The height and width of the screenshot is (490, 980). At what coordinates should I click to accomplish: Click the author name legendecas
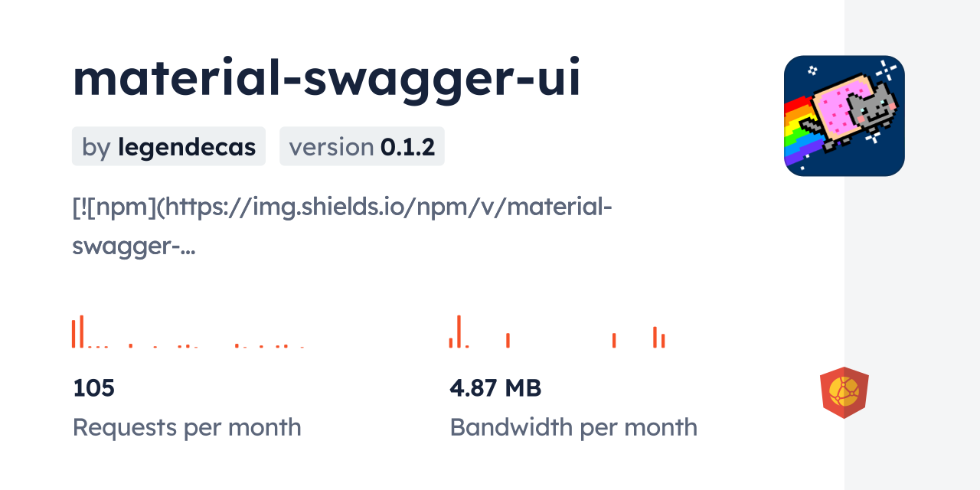pyautogui.click(x=187, y=146)
